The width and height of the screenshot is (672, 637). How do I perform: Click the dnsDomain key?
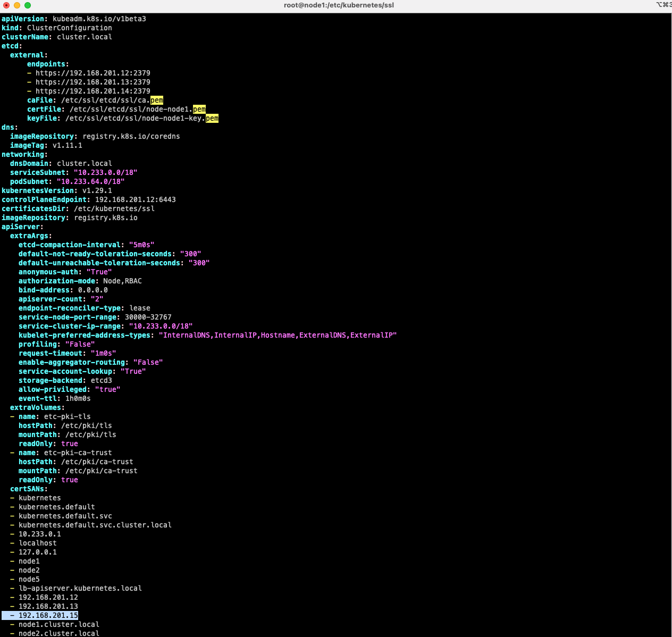tap(29, 163)
